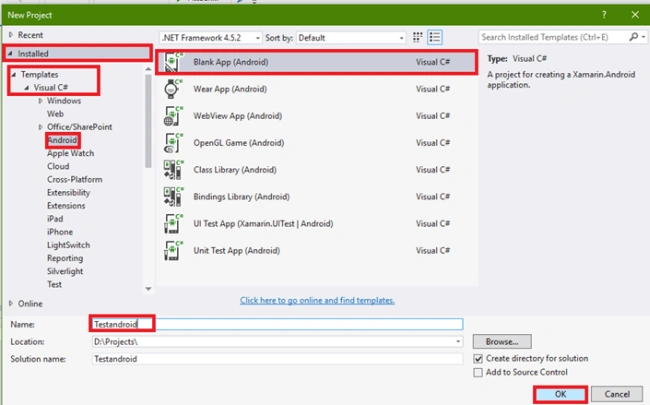The width and height of the screenshot is (650, 405).
Task: Select the Class Library (Android) icon
Action: coord(172,170)
